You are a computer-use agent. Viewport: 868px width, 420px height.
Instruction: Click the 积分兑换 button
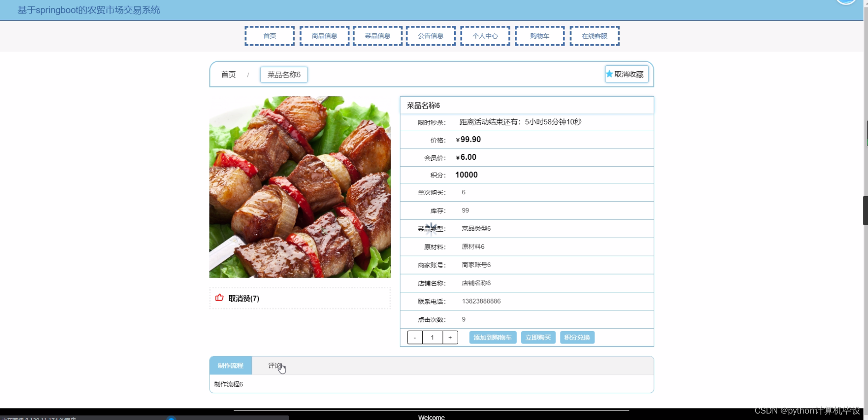(577, 337)
